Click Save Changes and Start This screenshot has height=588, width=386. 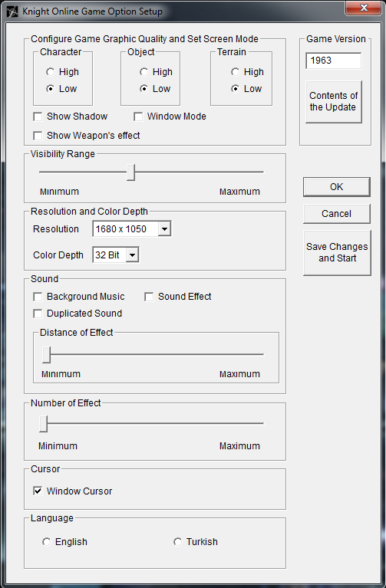click(337, 253)
